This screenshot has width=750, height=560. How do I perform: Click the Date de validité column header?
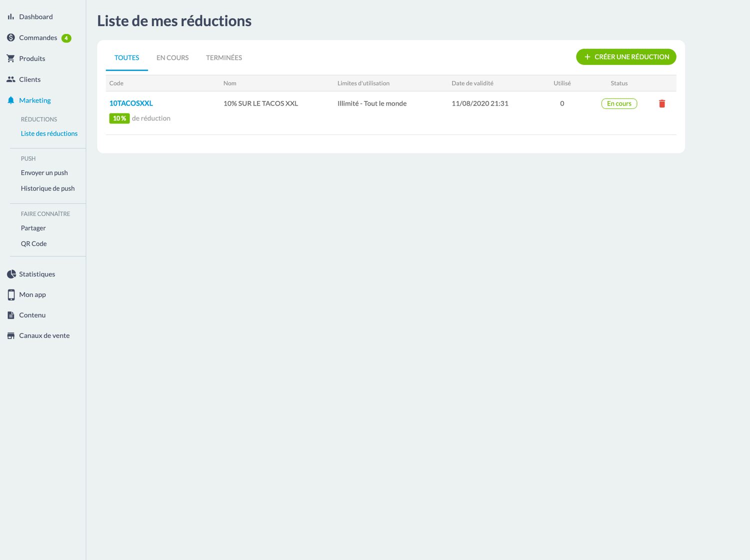coord(472,83)
